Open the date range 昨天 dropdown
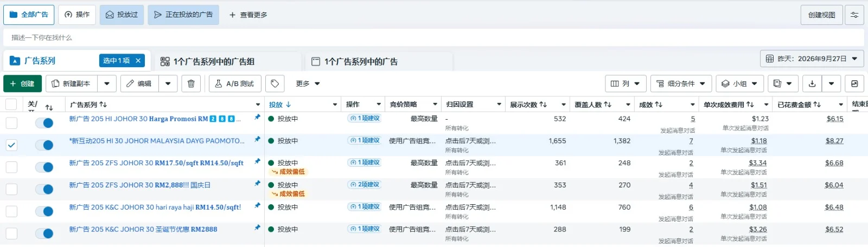This screenshot has width=868, height=247. pyautogui.click(x=812, y=58)
